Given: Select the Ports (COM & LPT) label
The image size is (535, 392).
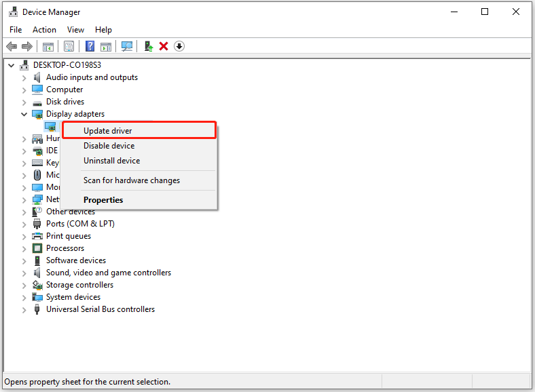Looking at the screenshot, I should pyautogui.click(x=80, y=224).
